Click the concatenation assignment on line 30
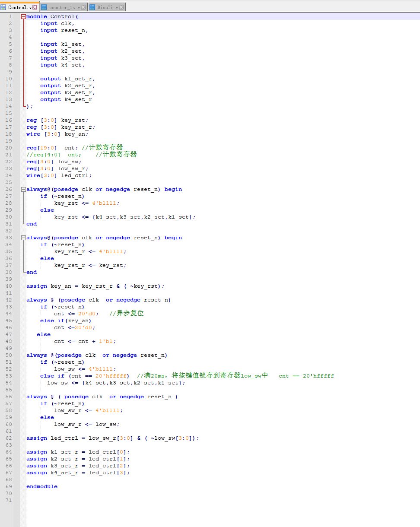420x527 pixels. [x=125, y=217]
